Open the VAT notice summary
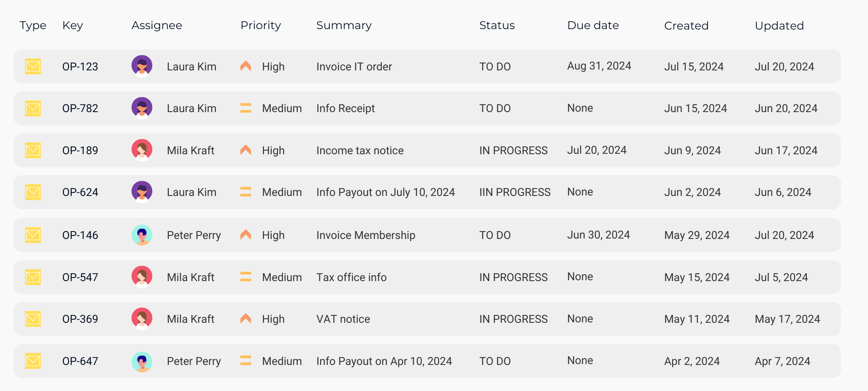Image resolution: width=868 pixels, height=391 pixels. (x=343, y=319)
